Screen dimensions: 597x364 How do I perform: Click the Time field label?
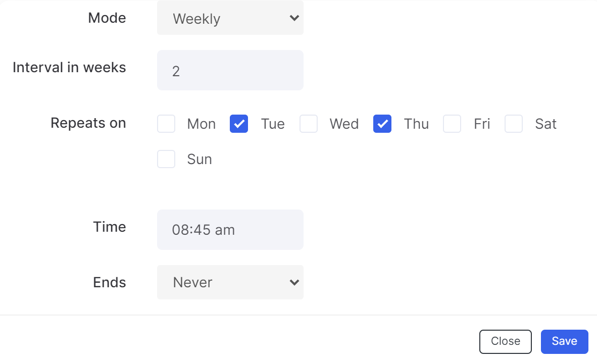110,227
